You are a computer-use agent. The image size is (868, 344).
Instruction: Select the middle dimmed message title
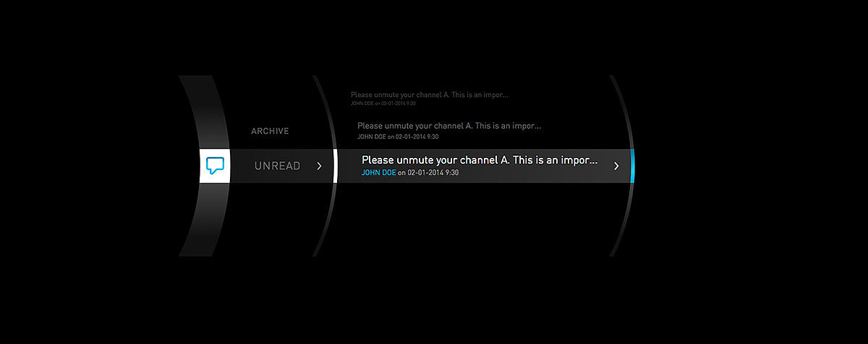[x=448, y=126]
